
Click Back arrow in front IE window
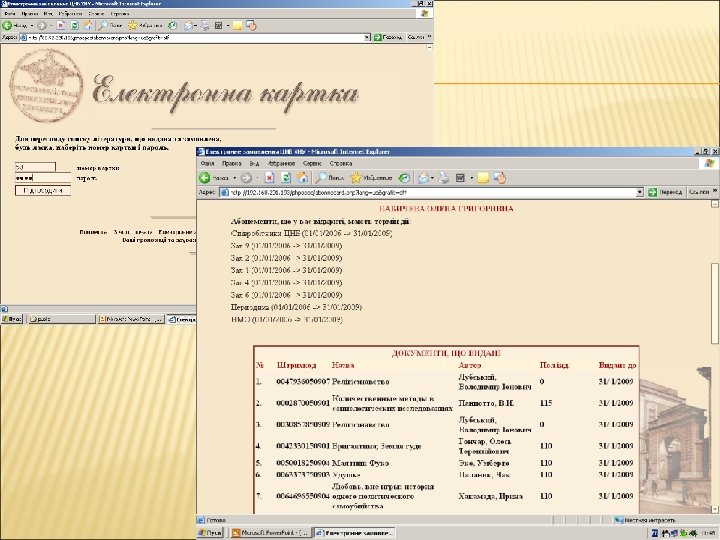205,178
